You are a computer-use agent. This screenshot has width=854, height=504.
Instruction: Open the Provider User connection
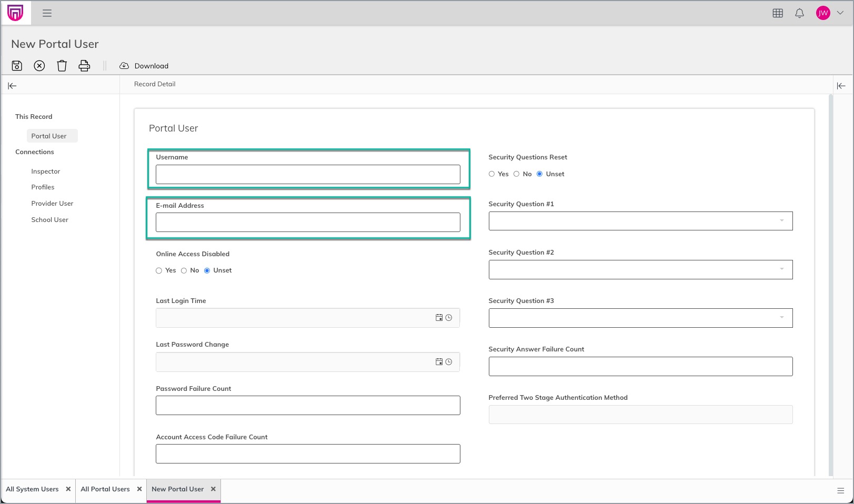[x=52, y=204]
